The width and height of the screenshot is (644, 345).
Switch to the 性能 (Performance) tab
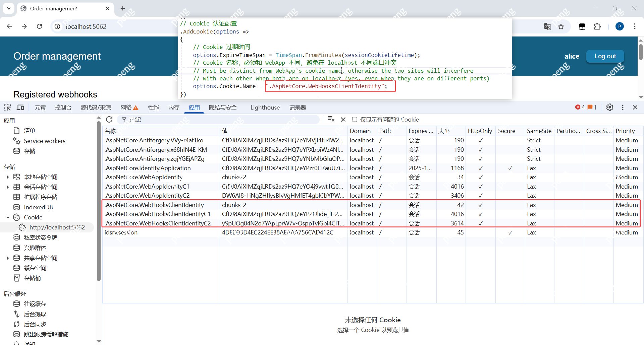154,108
